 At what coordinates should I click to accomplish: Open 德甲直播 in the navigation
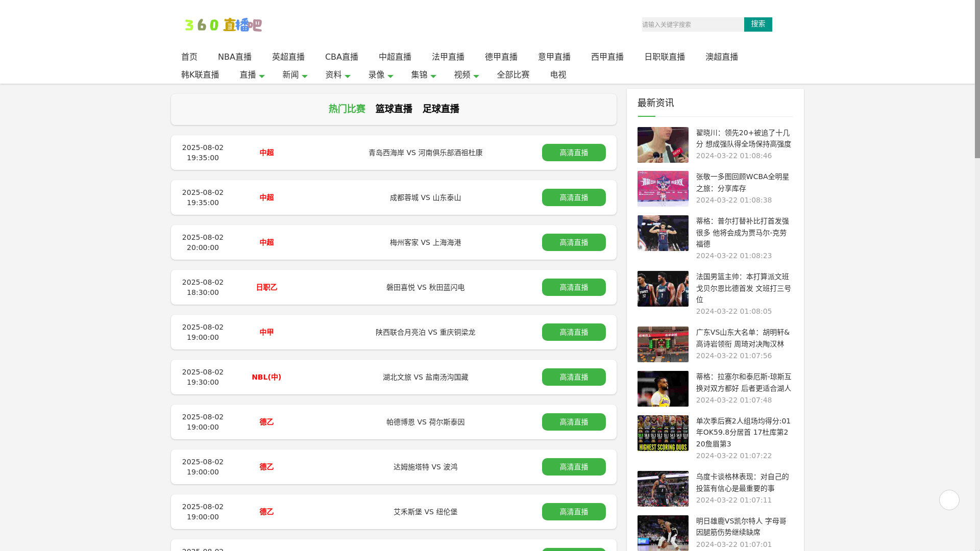(x=501, y=57)
